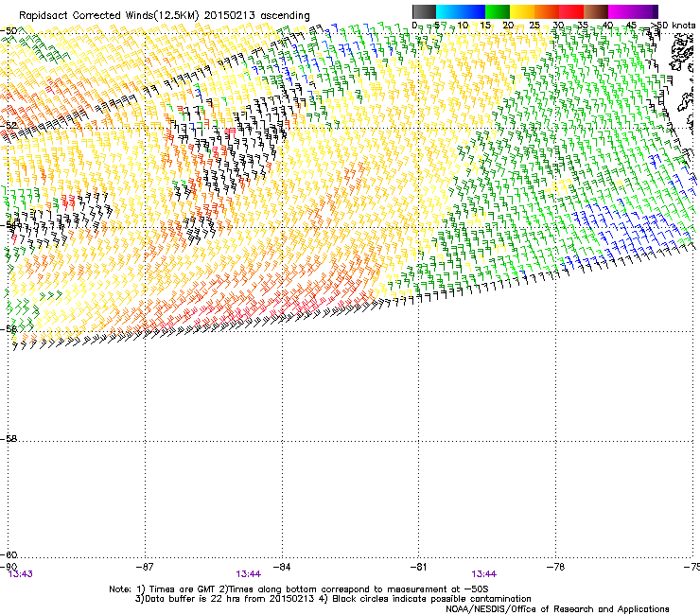Select the orange 25-30 knots legend segment
Viewport: 700px width, 615px height.
click(547, 11)
